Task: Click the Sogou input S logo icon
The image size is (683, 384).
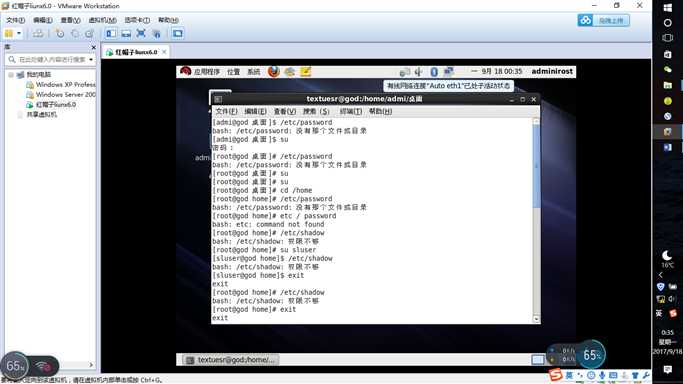Action: [x=556, y=374]
